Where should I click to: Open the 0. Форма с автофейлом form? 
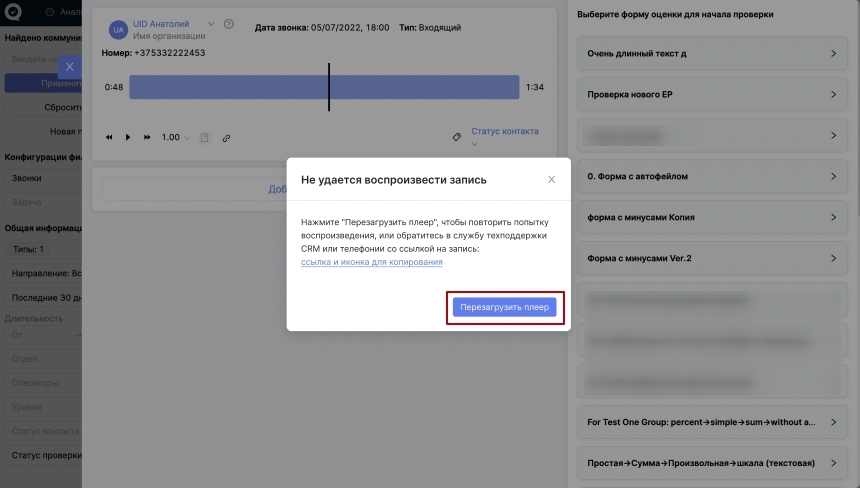711,176
